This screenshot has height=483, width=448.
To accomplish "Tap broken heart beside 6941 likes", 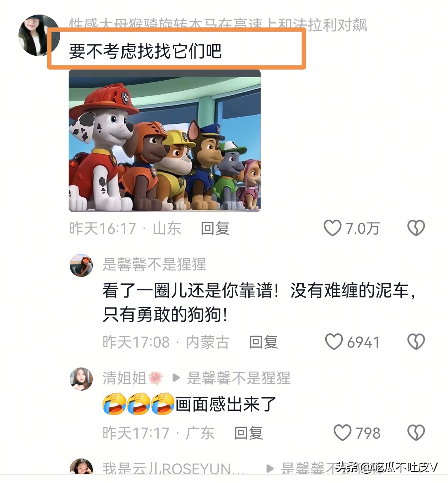I will click(416, 342).
